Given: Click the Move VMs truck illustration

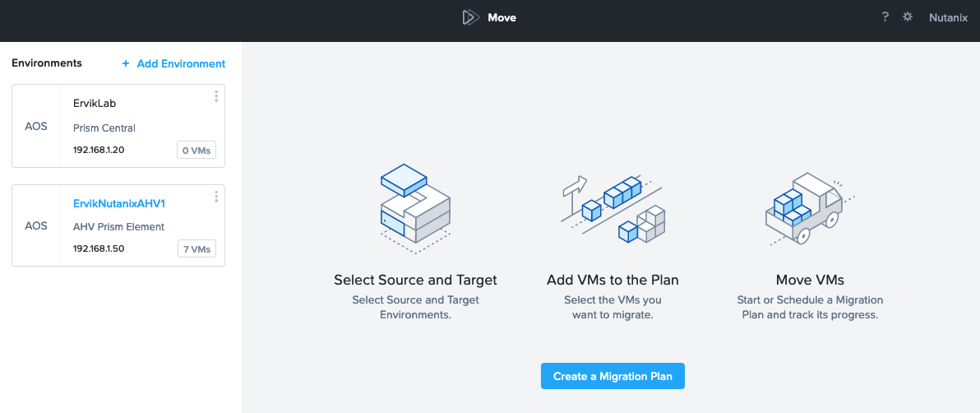Looking at the screenshot, I should click(809, 208).
